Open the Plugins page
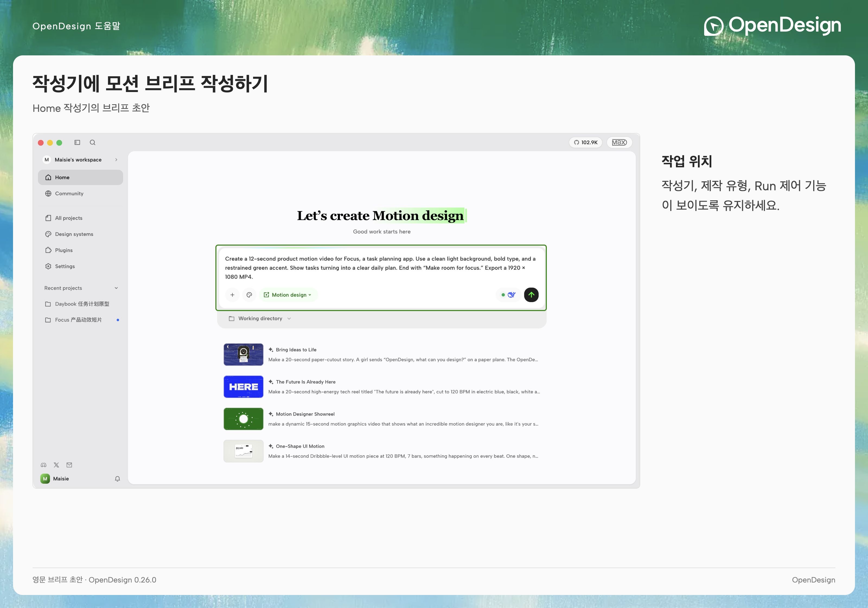868x608 pixels. 81,250
